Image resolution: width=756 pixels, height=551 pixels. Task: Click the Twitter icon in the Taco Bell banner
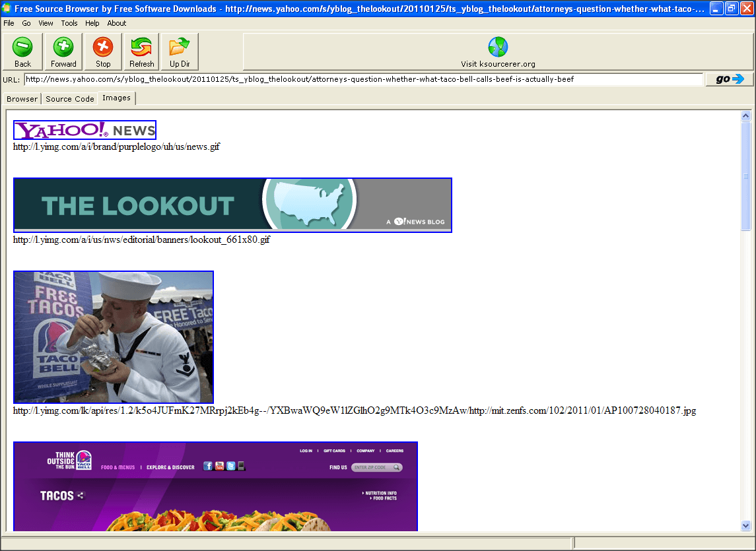coord(231,466)
